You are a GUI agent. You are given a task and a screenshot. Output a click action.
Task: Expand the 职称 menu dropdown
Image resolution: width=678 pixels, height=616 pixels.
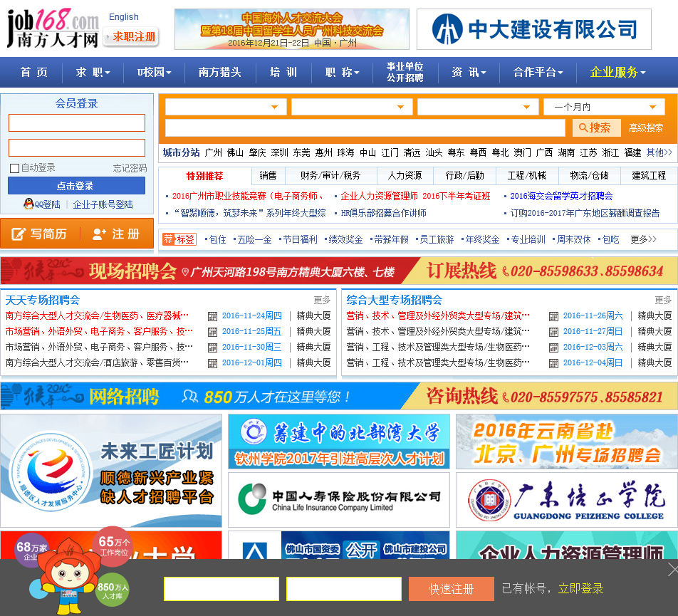coord(342,72)
